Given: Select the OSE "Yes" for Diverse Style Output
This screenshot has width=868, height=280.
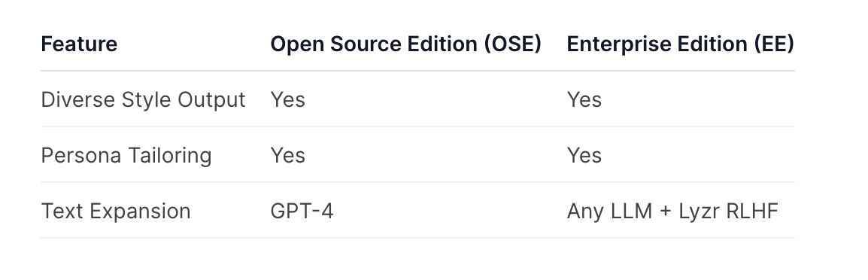Looking at the screenshot, I should [287, 100].
